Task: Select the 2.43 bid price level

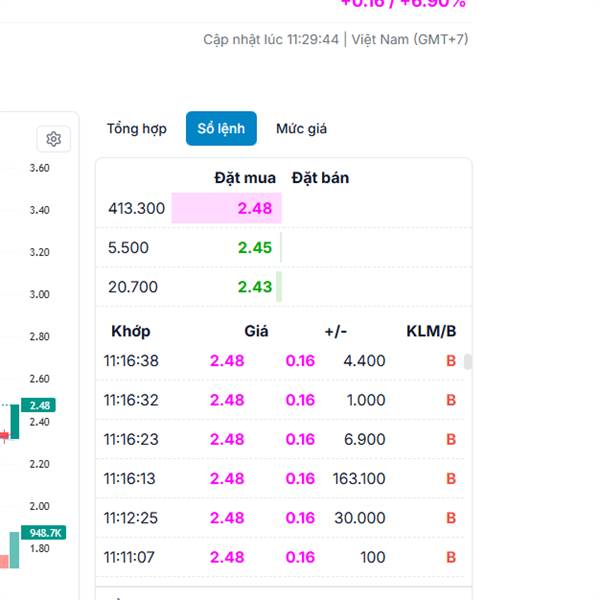Action: click(x=254, y=287)
